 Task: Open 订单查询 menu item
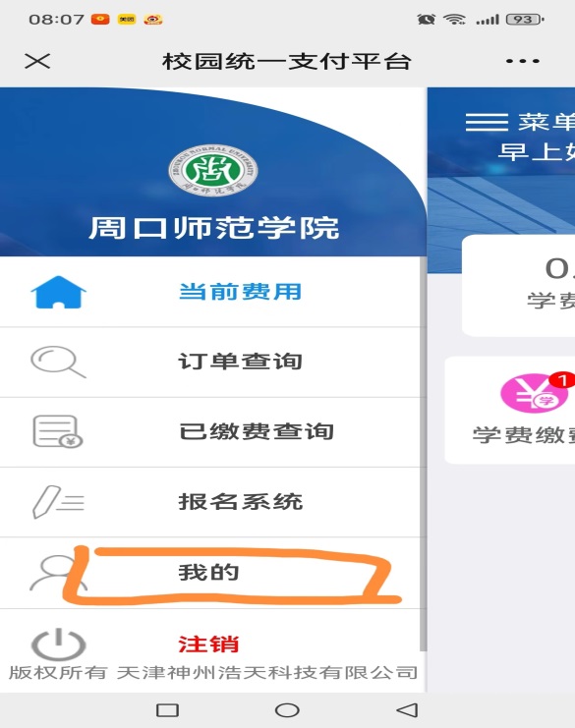pos(240,362)
